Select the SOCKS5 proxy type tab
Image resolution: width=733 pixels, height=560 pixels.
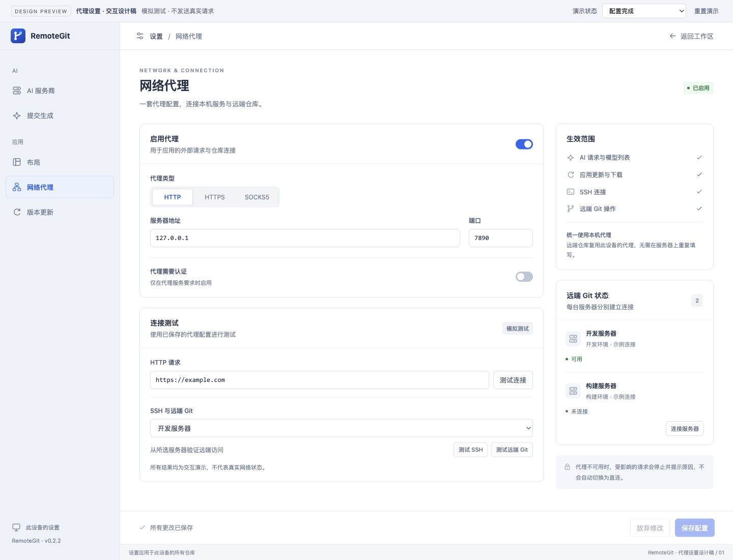[x=257, y=197]
